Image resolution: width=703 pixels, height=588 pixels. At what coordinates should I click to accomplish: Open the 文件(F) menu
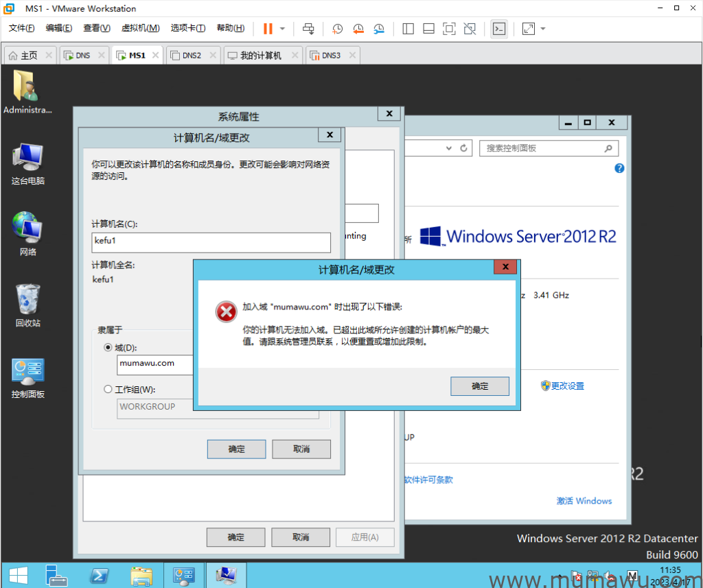pos(21,28)
